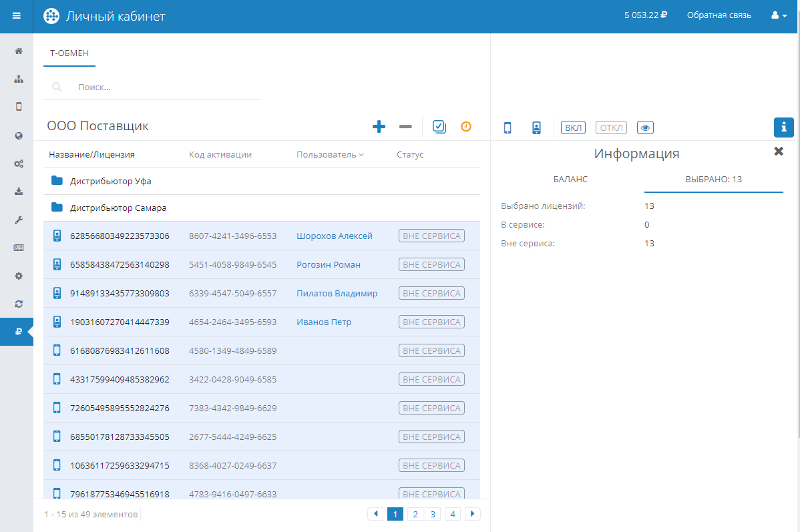Switch to the БАЛАНС tab
This screenshot has width=800, height=532.
[x=570, y=180]
